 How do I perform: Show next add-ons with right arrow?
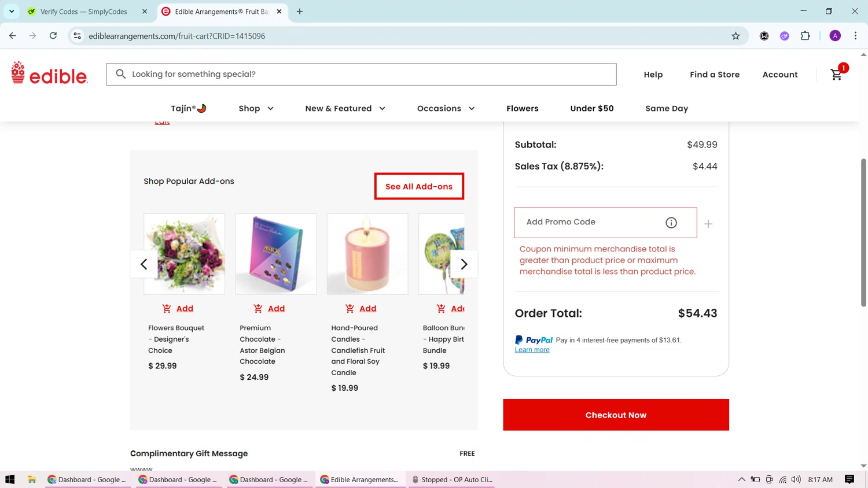click(464, 264)
